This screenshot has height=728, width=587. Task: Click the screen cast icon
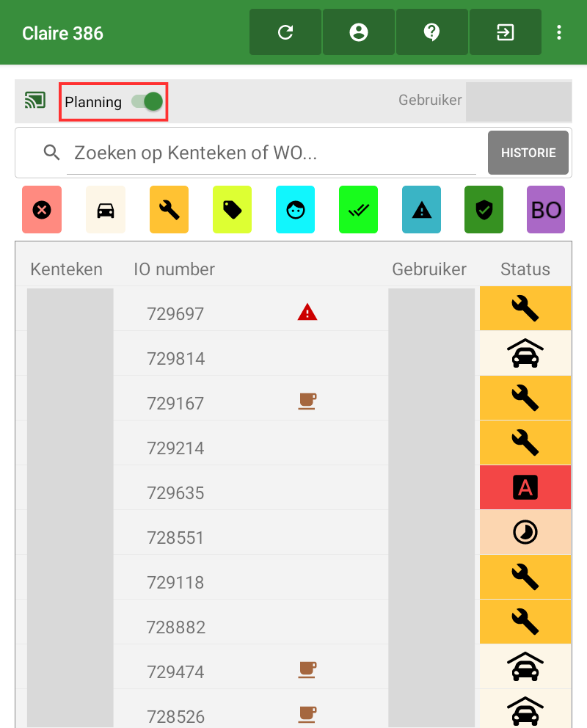click(35, 101)
